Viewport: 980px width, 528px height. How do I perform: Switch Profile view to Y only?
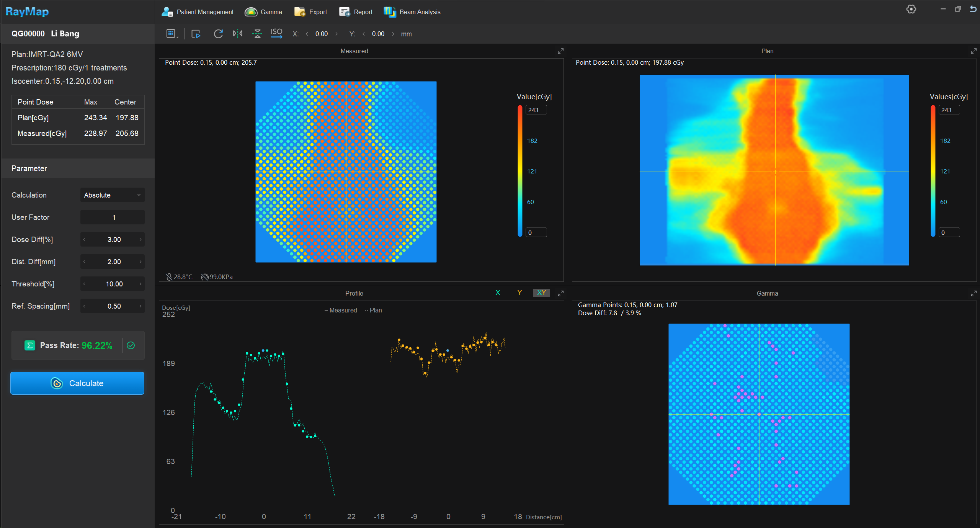(519, 293)
